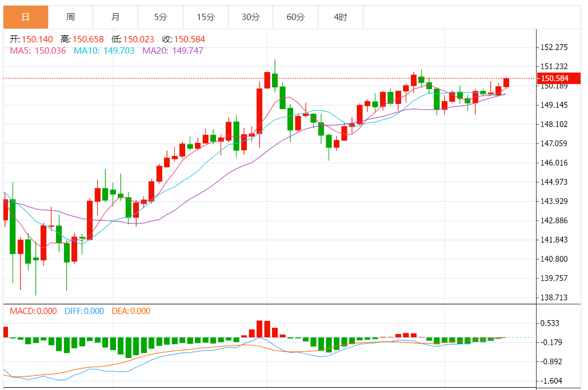Viewport: 588px width, 390px height.
Task: Click the 141.843 price axis label
Action: (x=554, y=240)
